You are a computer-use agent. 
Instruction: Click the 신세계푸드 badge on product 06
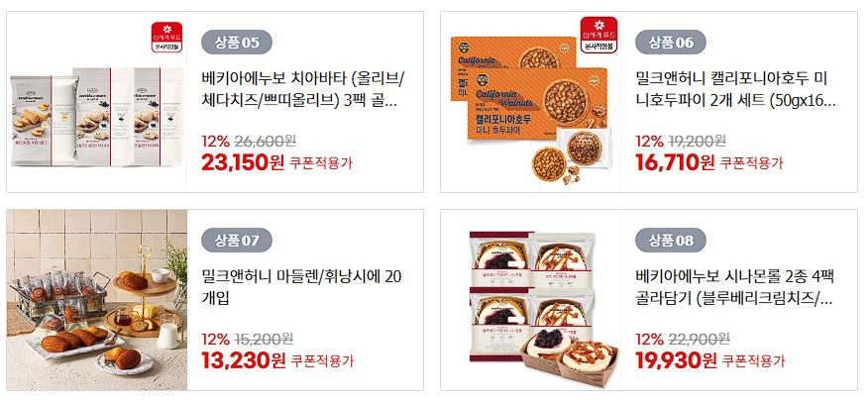[x=598, y=35]
